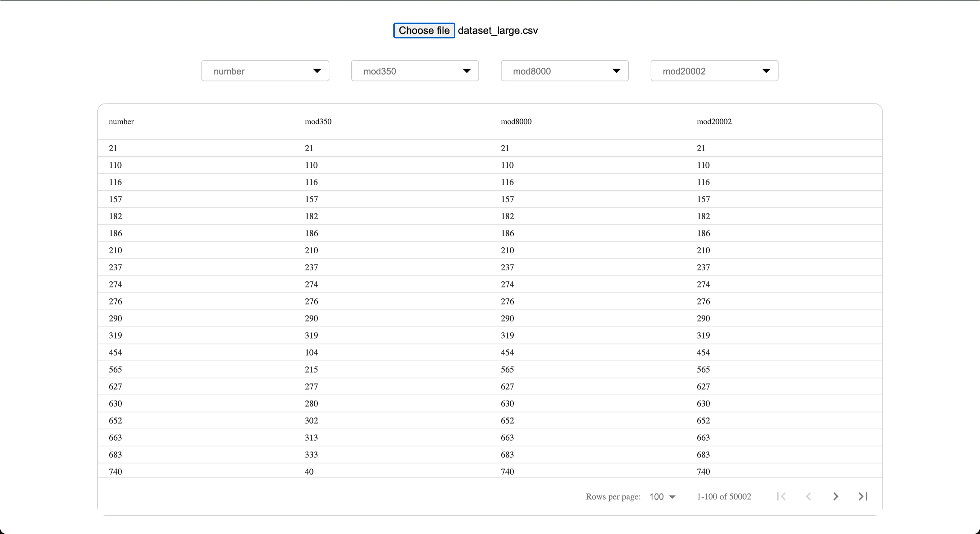The image size is (980, 534).
Task: Click number cell 116
Action: pos(115,182)
